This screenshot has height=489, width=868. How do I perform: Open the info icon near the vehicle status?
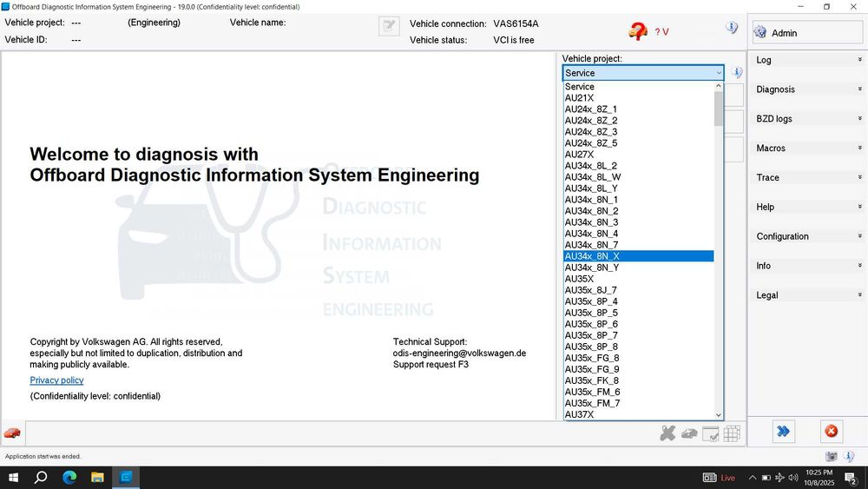[732, 28]
